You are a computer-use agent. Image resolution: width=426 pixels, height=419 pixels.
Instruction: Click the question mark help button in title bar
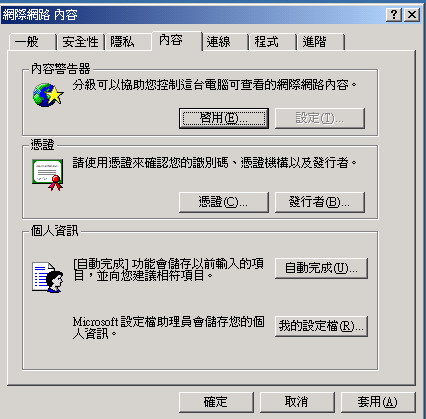pyautogui.click(x=394, y=15)
